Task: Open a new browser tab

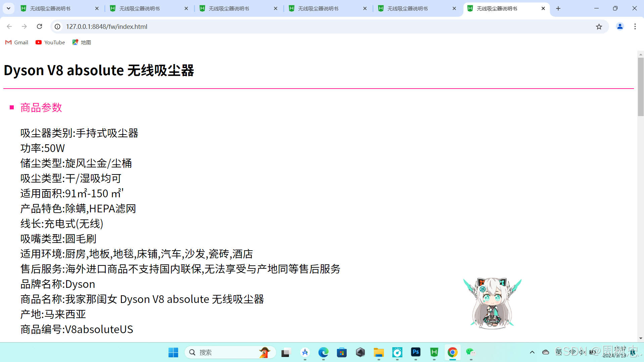Action: click(x=558, y=8)
